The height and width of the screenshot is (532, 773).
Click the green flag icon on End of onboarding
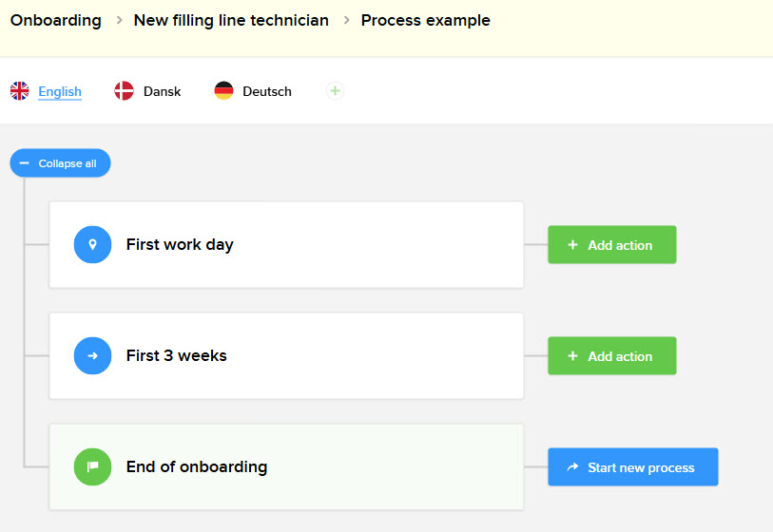pos(92,467)
